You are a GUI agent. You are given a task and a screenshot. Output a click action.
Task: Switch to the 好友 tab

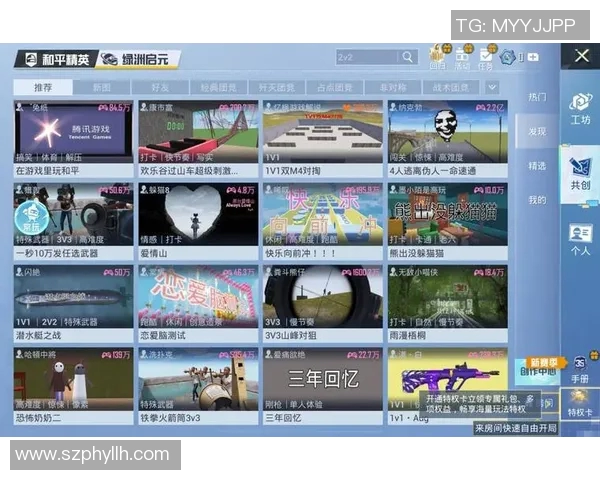[x=159, y=88]
